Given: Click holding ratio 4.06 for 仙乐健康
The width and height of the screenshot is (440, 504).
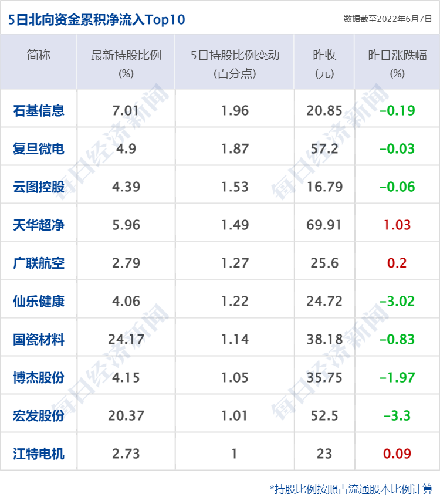Looking at the screenshot, I should pos(126,301).
